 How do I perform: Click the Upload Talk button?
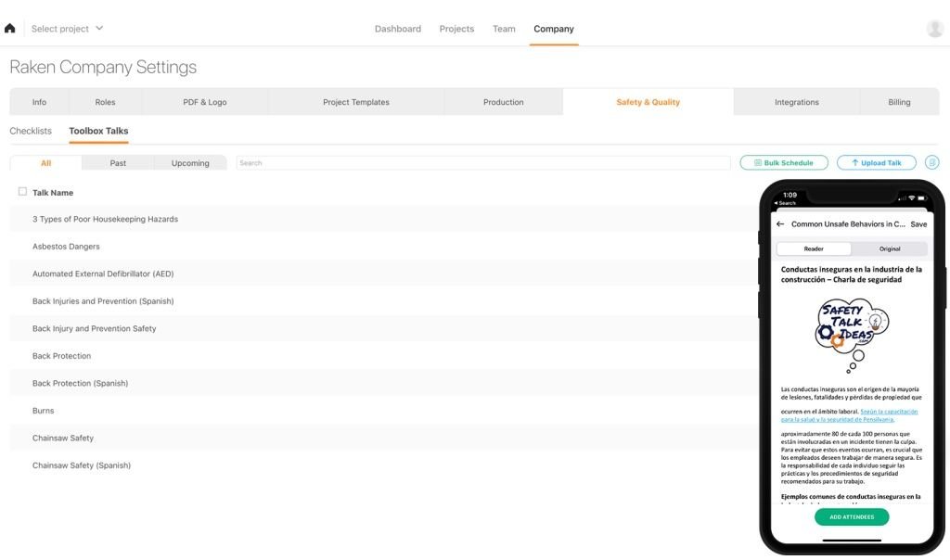(876, 163)
